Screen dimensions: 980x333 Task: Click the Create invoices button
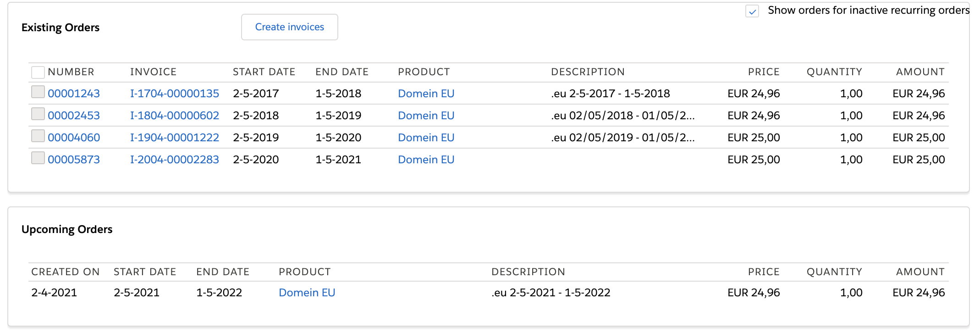(289, 27)
